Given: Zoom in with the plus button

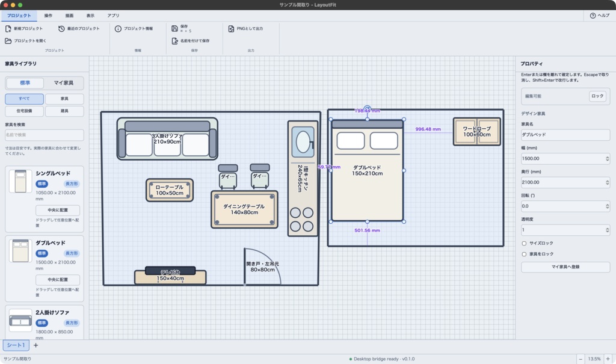Looking at the screenshot, I should [608, 359].
